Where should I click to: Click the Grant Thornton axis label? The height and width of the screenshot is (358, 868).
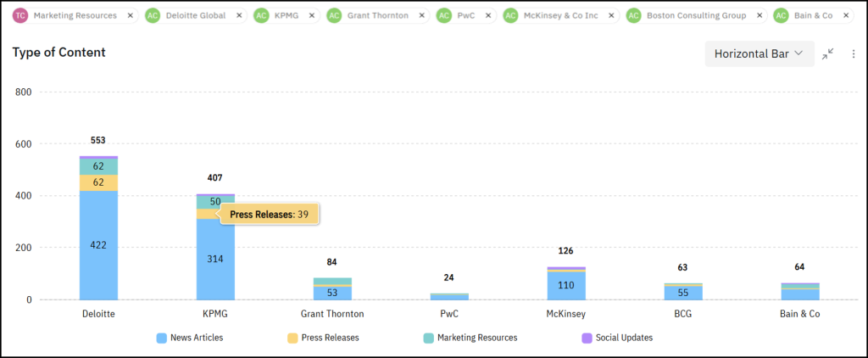(x=332, y=314)
